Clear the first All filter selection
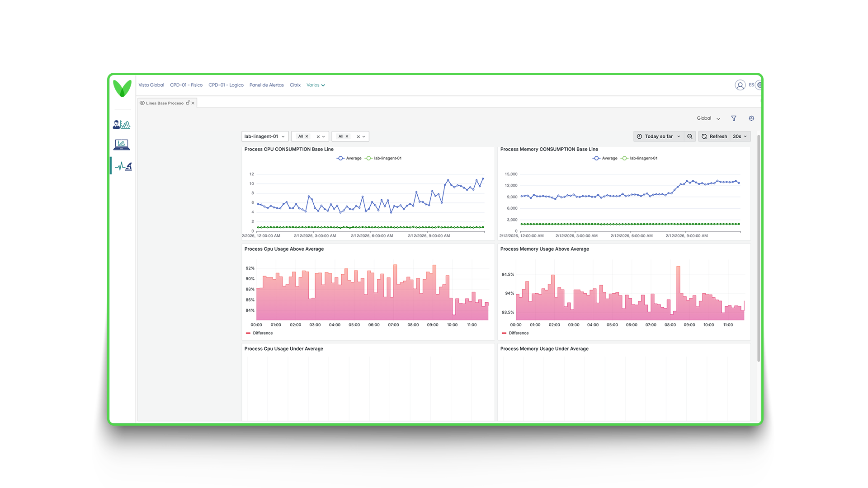The image size is (868, 488). pos(318,136)
